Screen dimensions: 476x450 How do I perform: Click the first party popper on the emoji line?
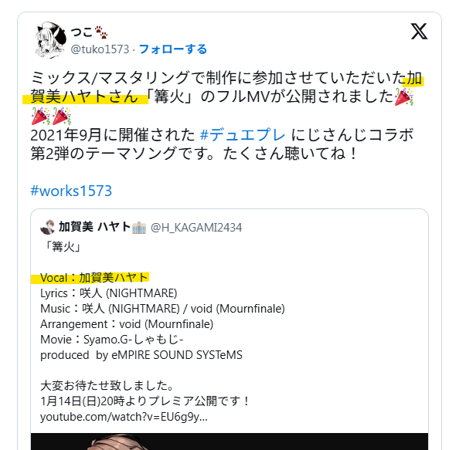41,116
